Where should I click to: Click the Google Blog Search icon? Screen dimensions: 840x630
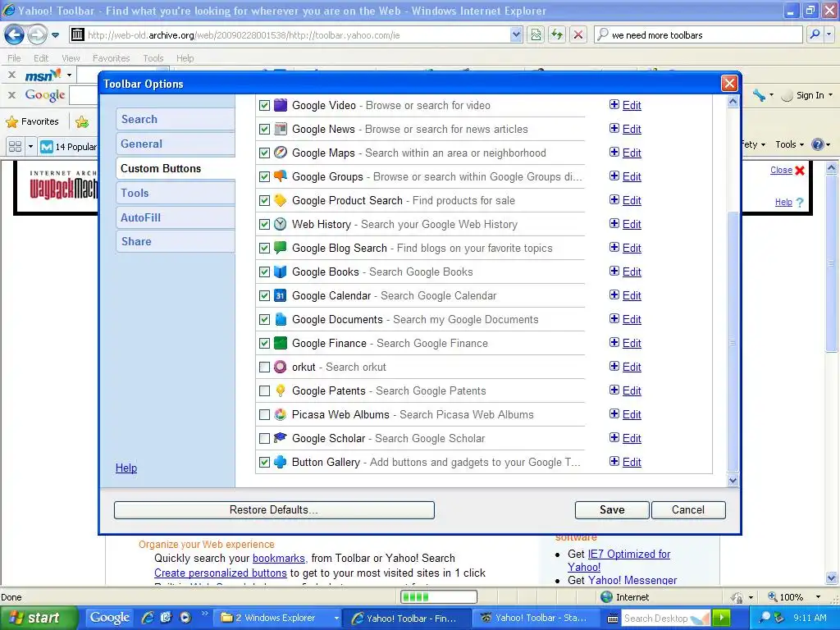281,248
